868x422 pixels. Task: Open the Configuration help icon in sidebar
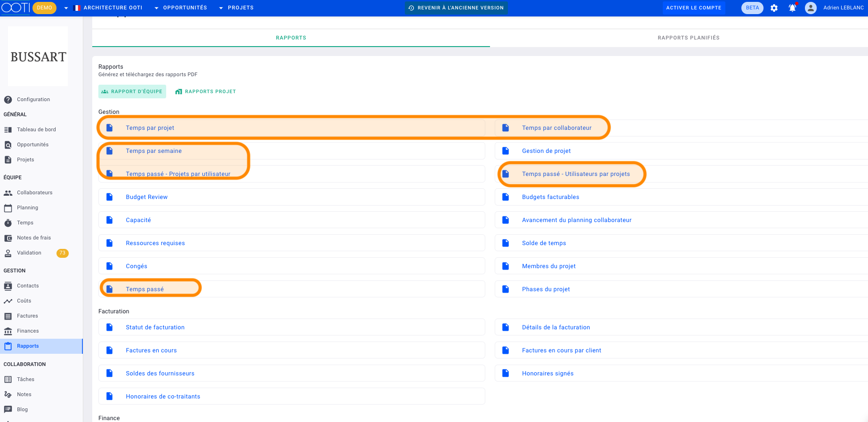click(x=8, y=100)
